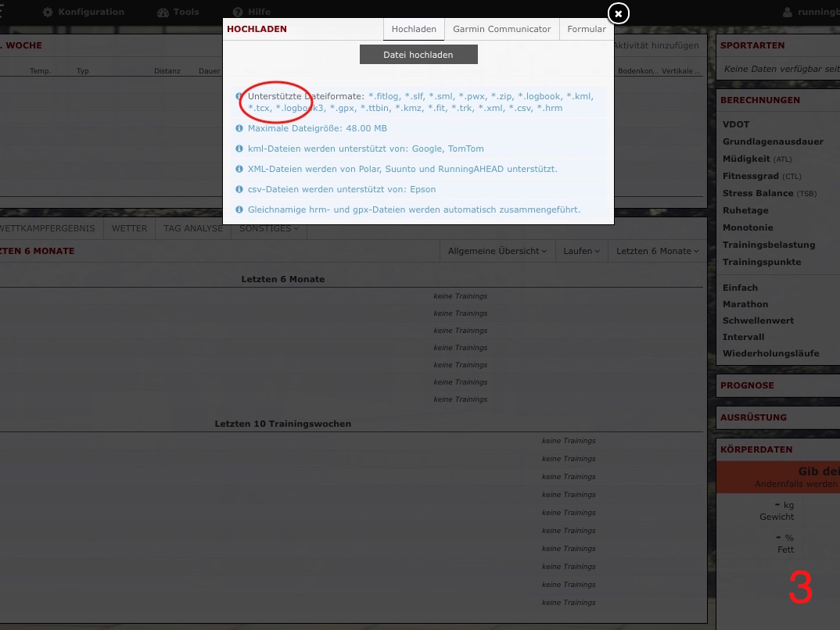Click info icon next to Maximale Dateigröße
Image resolution: width=840 pixels, height=630 pixels.
[x=239, y=128]
